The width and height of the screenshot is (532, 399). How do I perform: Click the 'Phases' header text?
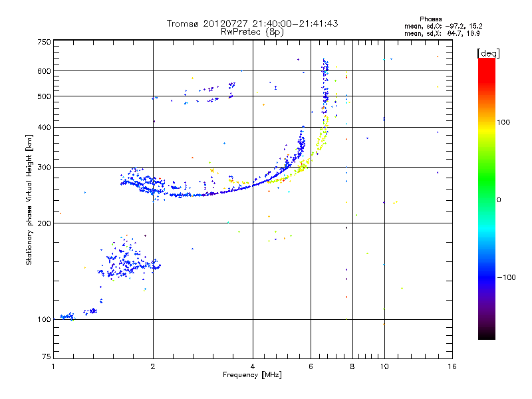[430, 19]
